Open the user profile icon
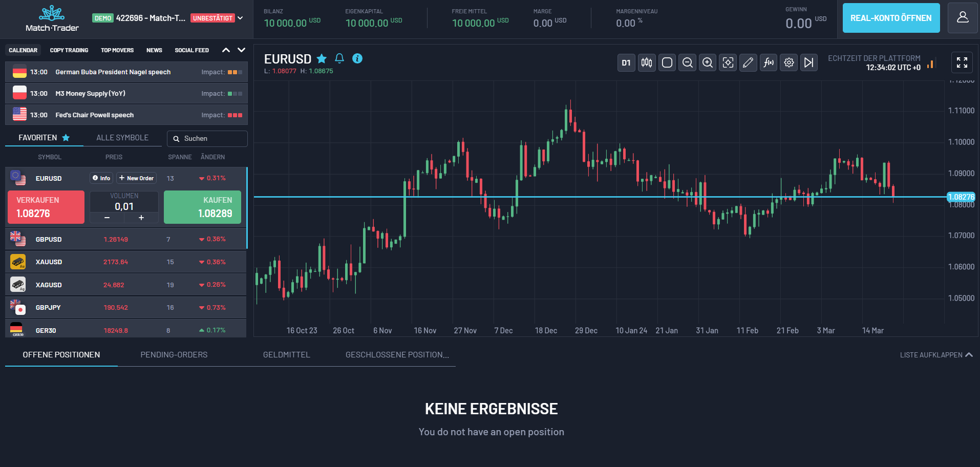The image size is (980, 467). tap(963, 18)
